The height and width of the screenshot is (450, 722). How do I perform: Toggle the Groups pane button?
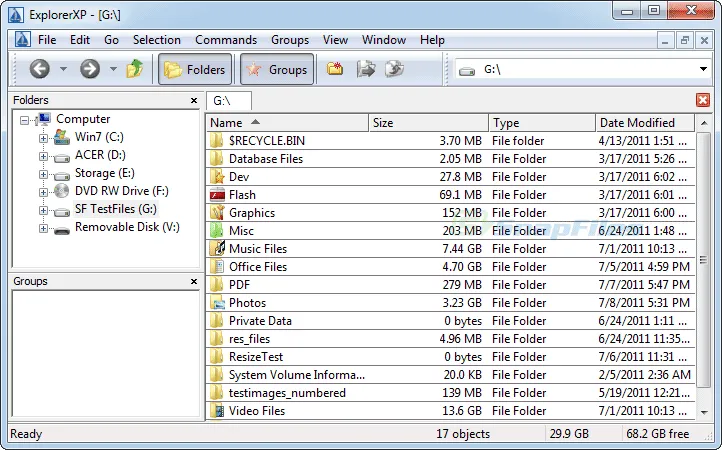(277, 70)
